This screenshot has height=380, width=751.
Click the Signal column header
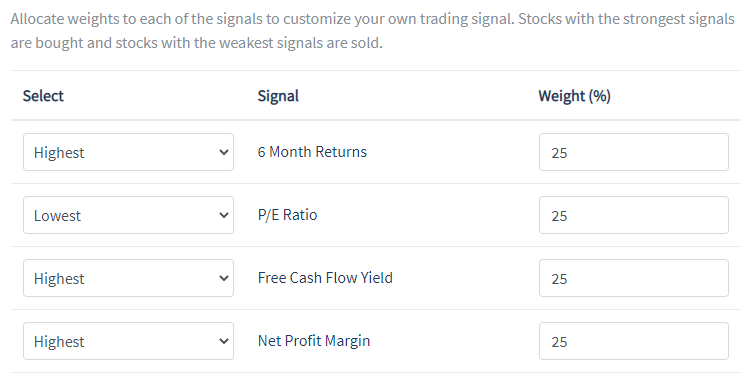[278, 96]
